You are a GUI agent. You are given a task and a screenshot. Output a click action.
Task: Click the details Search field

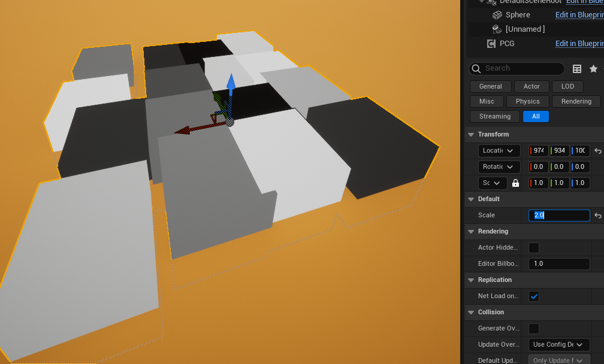coord(517,68)
